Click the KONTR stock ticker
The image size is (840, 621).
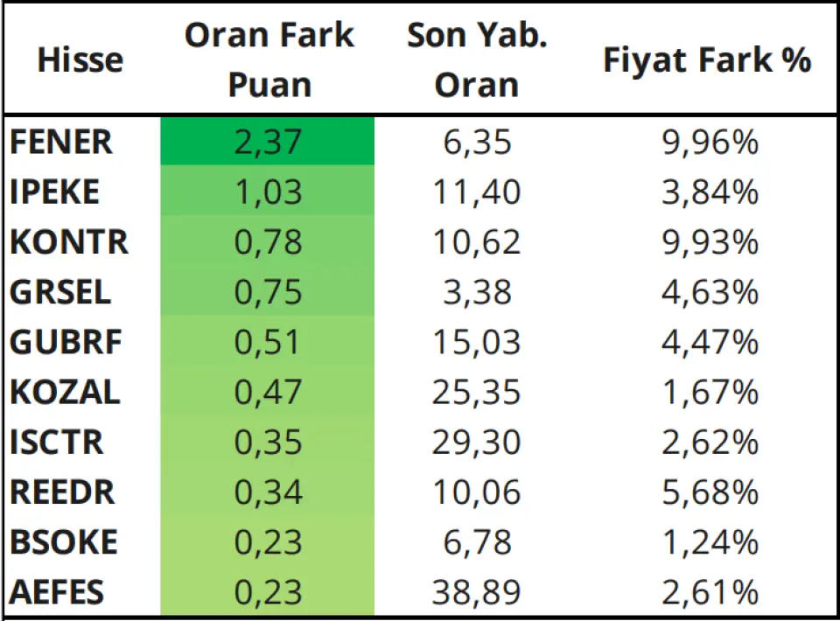point(69,242)
